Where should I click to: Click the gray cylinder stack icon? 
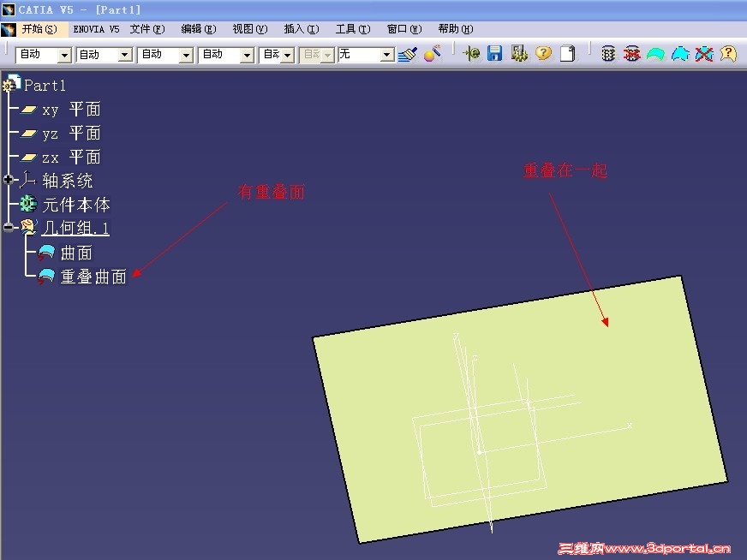coord(608,54)
